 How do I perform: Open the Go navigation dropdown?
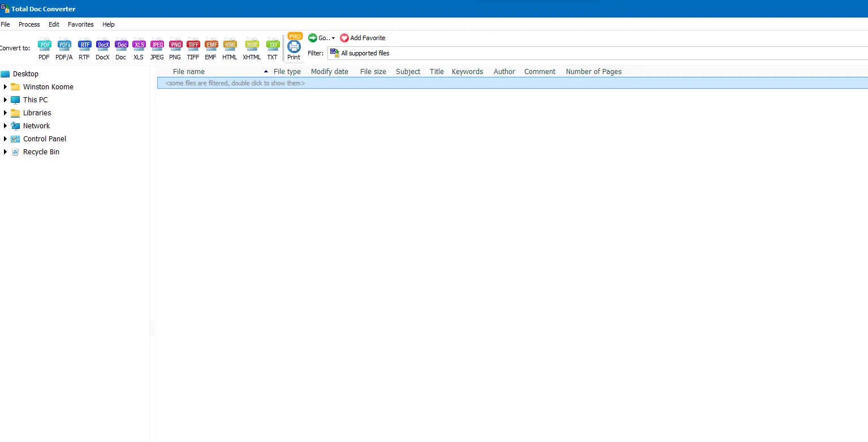pos(321,38)
